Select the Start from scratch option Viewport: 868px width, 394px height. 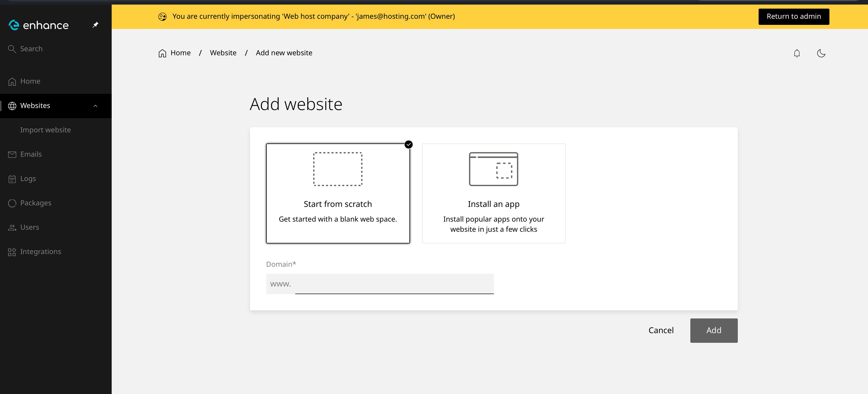tap(338, 193)
